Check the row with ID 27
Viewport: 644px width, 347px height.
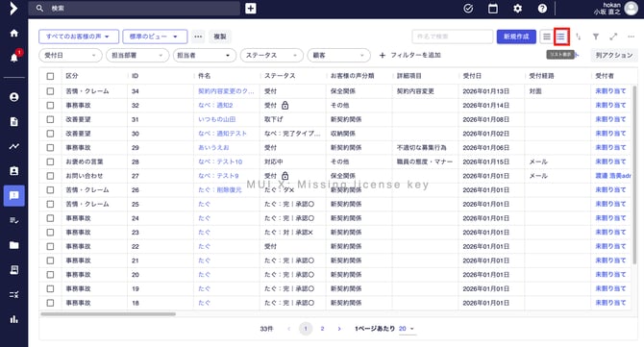pyautogui.click(x=50, y=176)
